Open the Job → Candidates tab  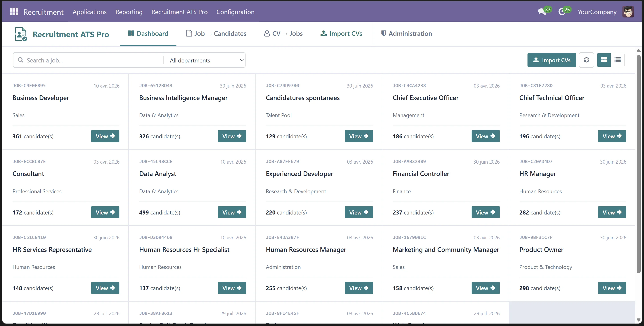point(216,34)
